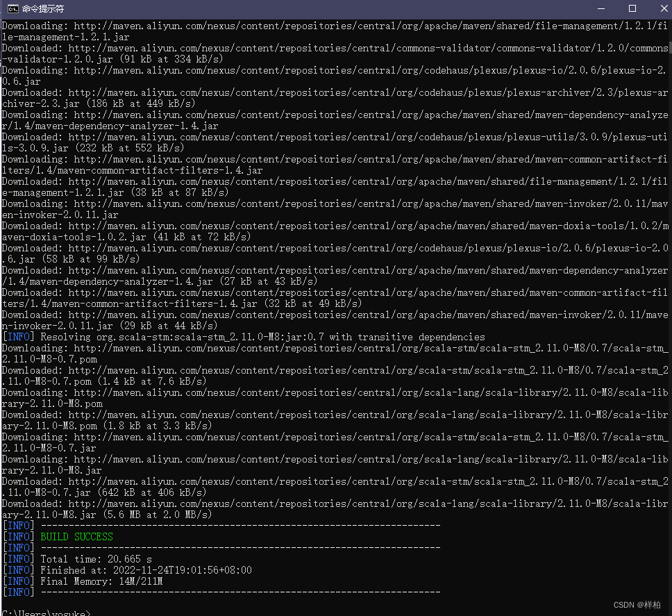Screen dimensions: 672x616
Task: Click the '(58 kB at 99 kB/s)' text
Action: coord(91,259)
